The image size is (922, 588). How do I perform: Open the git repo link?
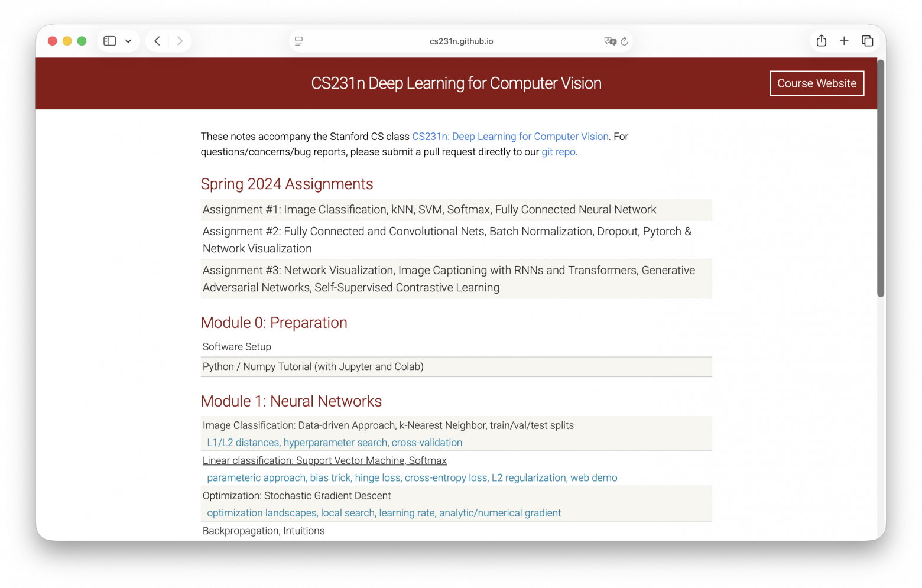coord(559,152)
